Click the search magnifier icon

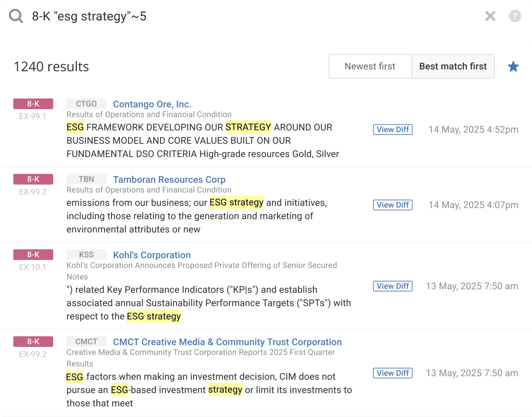16,16
